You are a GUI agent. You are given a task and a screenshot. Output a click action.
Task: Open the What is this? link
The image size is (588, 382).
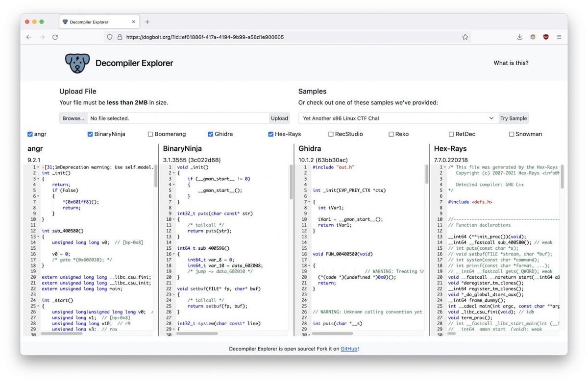tap(511, 63)
